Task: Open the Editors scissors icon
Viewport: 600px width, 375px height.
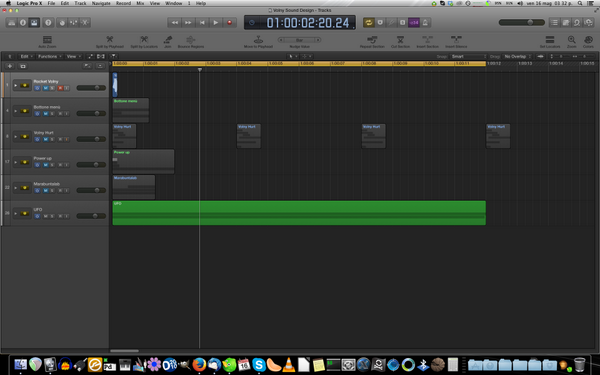Action: (85, 23)
